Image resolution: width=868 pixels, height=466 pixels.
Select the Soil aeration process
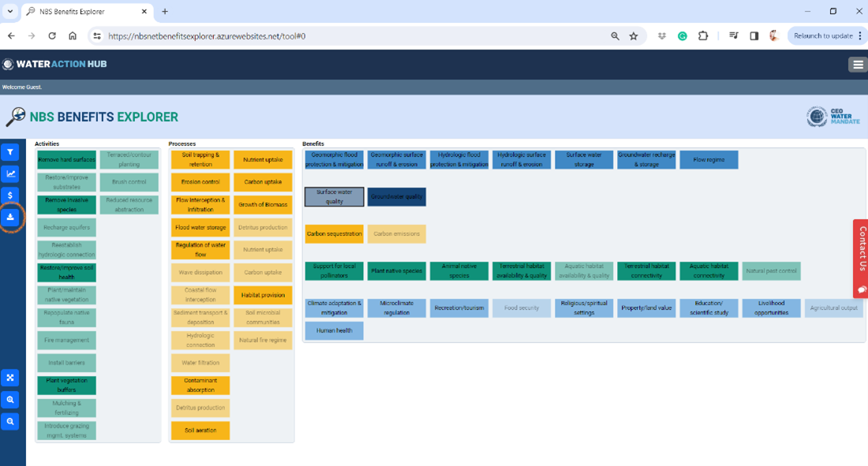(200, 431)
